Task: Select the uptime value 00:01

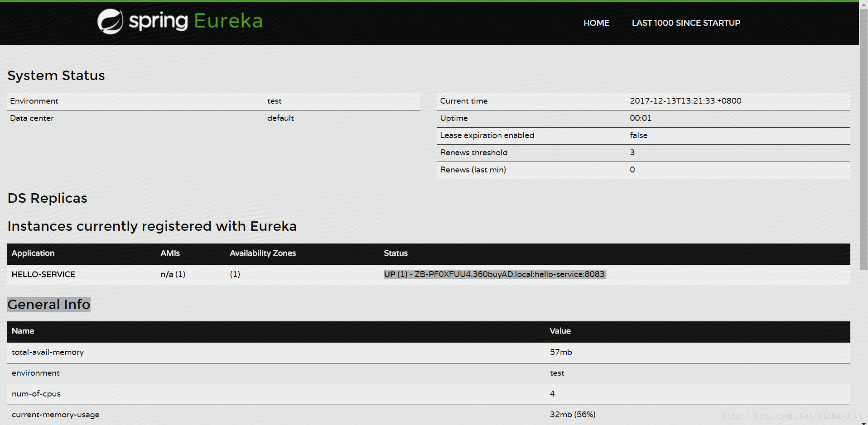Action: click(x=641, y=118)
